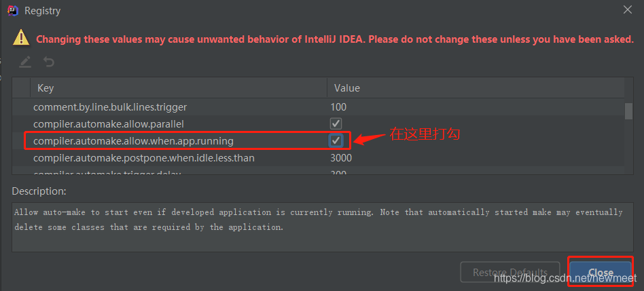
Task: Click the Registry title text
Action: 42,11
